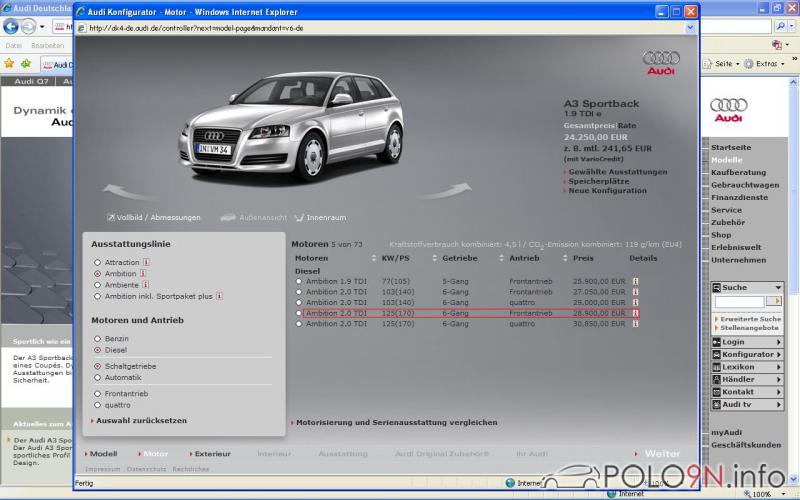Select Schaltgetriebe transmission
This screenshot has height=500, width=800.
[x=97, y=366]
